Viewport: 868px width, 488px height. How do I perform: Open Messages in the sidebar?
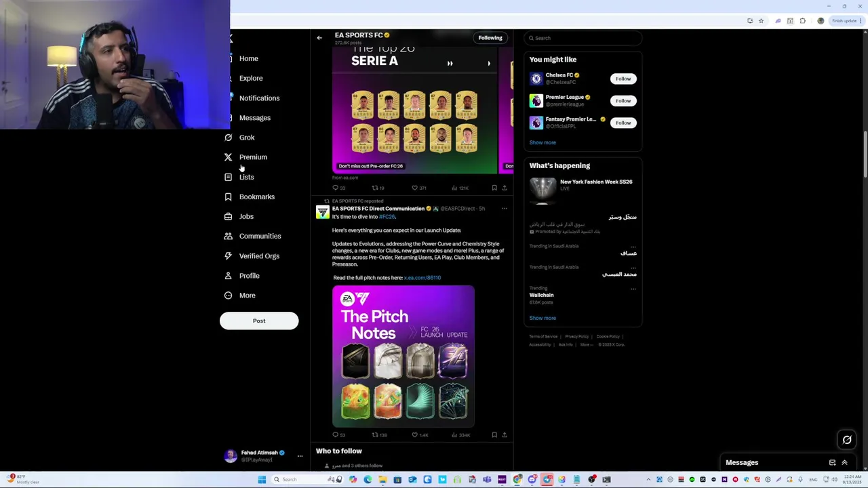point(248,118)
